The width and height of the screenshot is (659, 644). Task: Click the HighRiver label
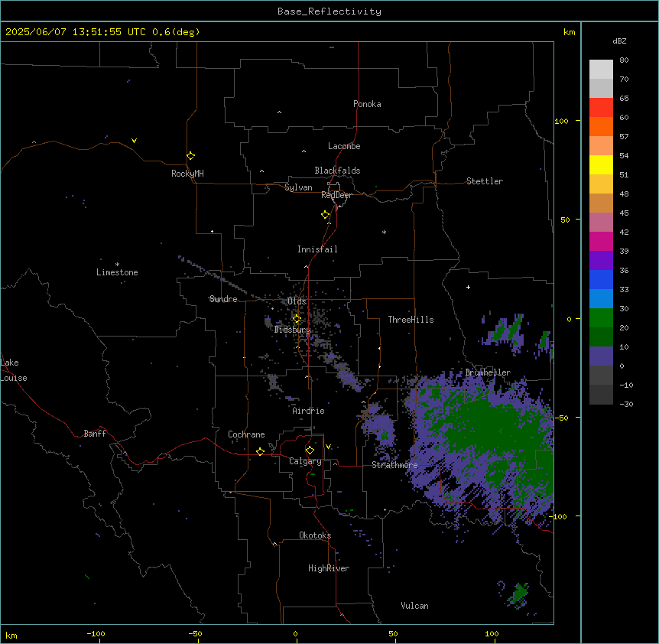click(x=329, y=568)
